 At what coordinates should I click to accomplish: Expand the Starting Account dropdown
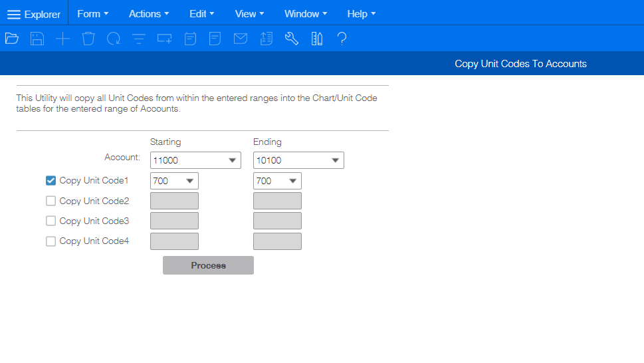[x=232, y=160]
